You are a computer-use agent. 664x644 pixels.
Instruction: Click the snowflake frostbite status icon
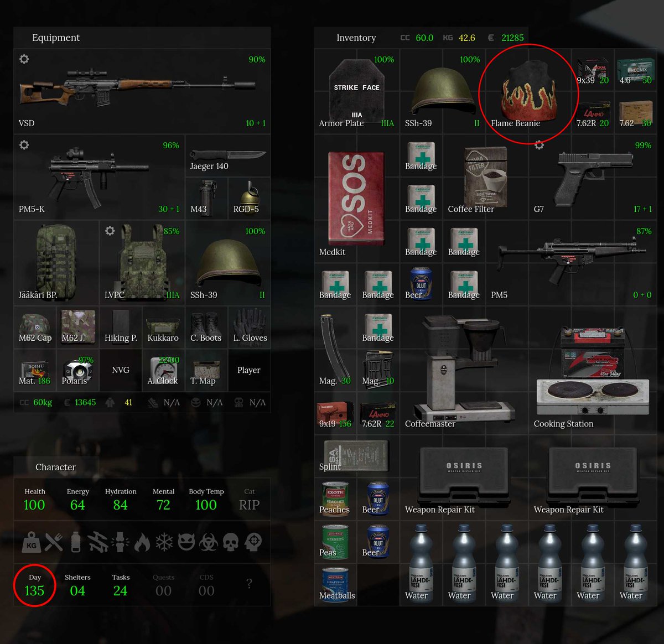164,542
